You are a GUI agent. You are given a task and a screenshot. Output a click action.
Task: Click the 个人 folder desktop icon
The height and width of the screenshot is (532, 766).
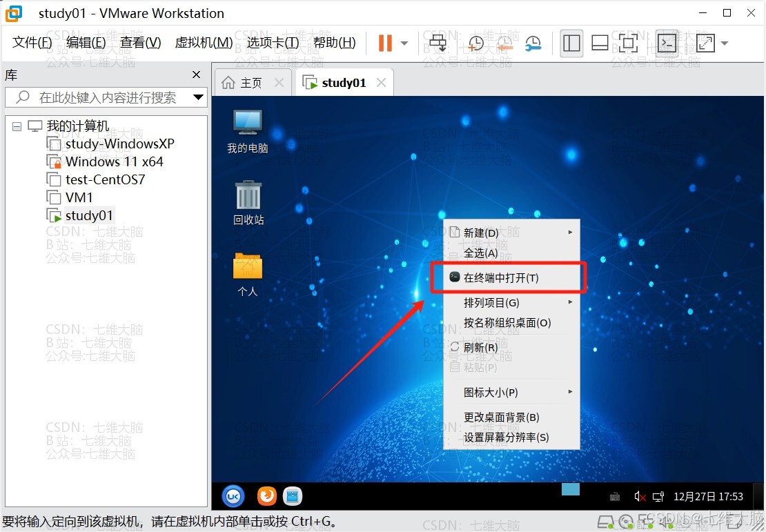pos(248,275)
